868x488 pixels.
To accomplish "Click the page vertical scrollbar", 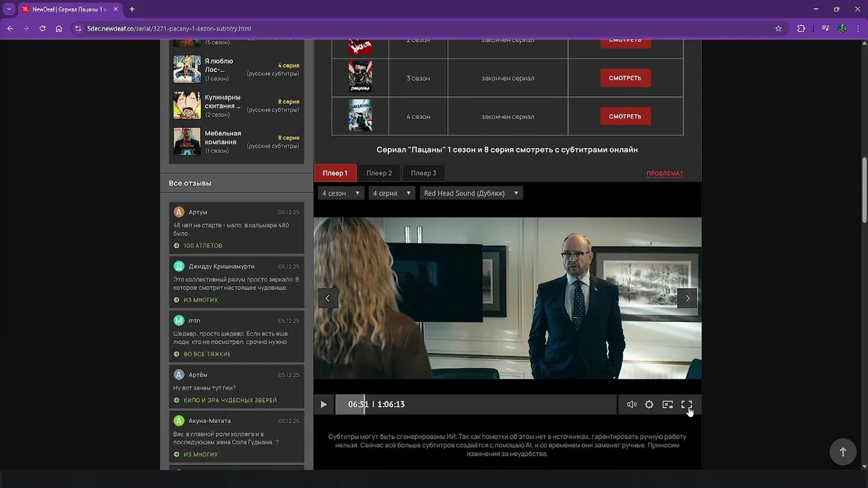I will (x=864, y=190).
